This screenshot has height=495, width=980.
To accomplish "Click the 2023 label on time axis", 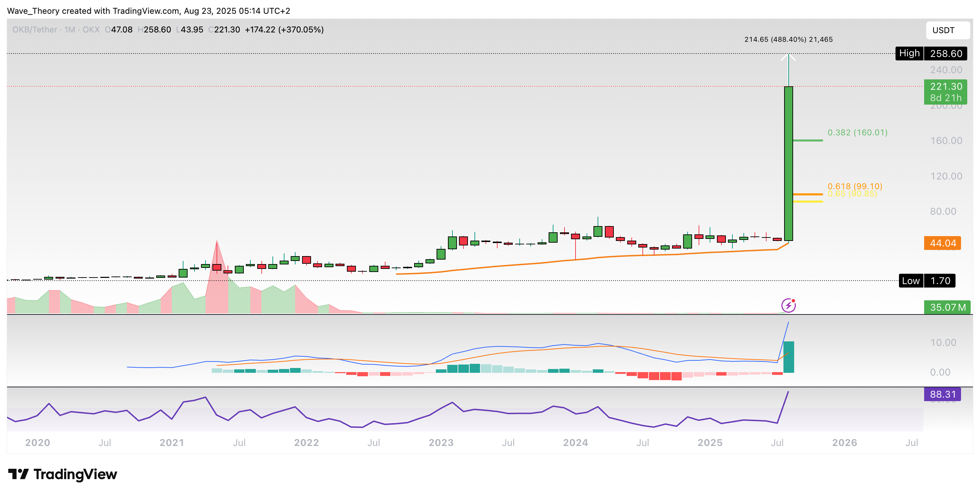I will click(441, 443).
